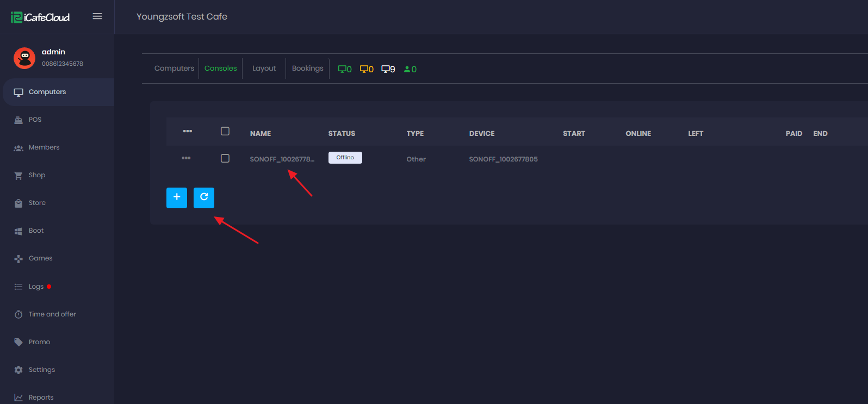Image resolution: width=868 pixels, height=404 pixels.
Task: Click the admin avatar image
Action: (24, 58)
